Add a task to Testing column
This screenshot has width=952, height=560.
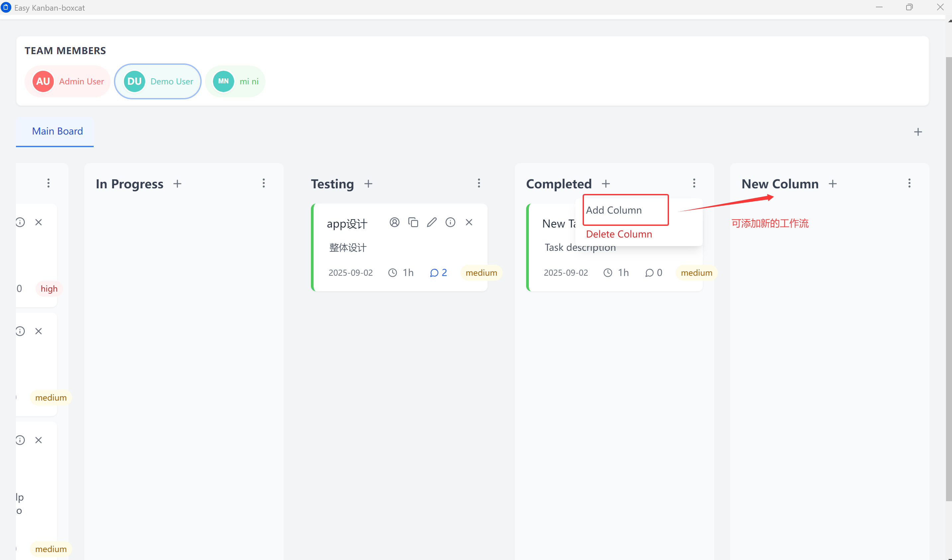[368, 184]
